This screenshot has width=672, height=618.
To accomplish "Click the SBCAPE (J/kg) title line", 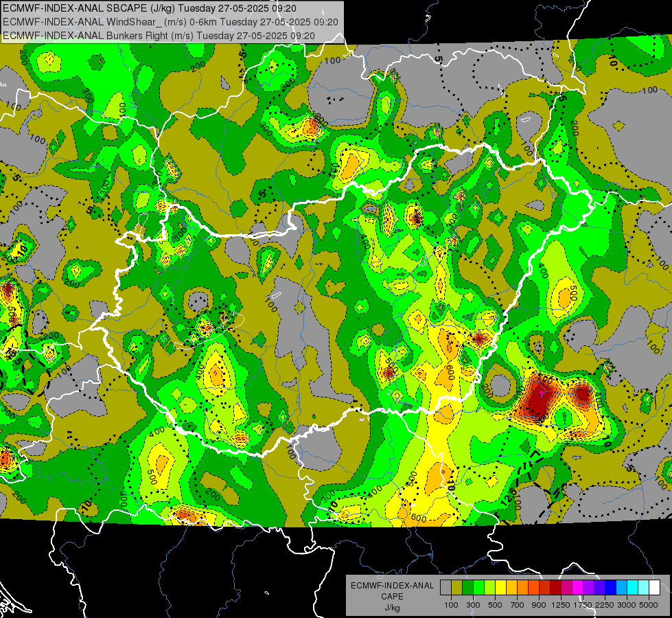I will tap(150, 8).
